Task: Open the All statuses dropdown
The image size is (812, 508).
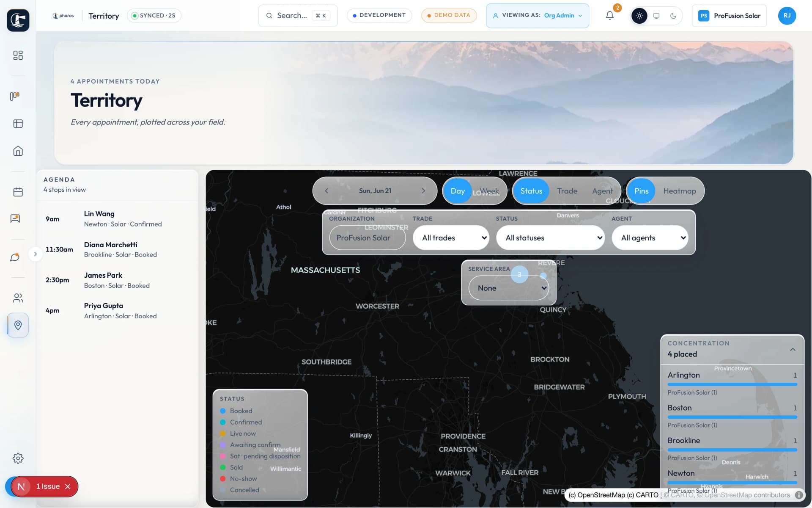Action: coord(551,238)
